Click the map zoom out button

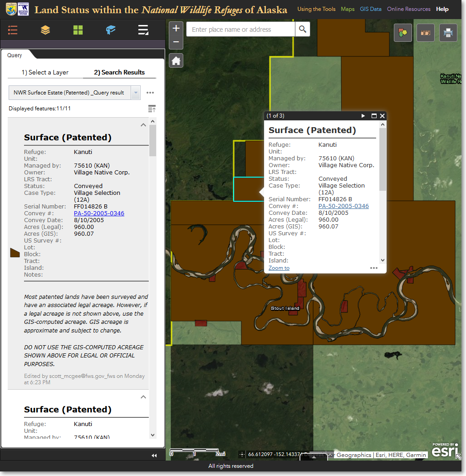tap(176, 42)
